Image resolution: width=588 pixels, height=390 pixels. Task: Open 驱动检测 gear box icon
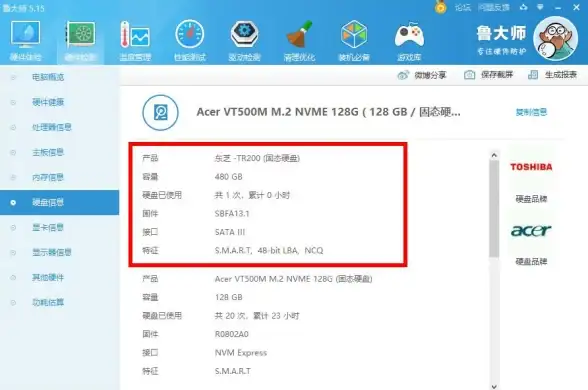244,34
